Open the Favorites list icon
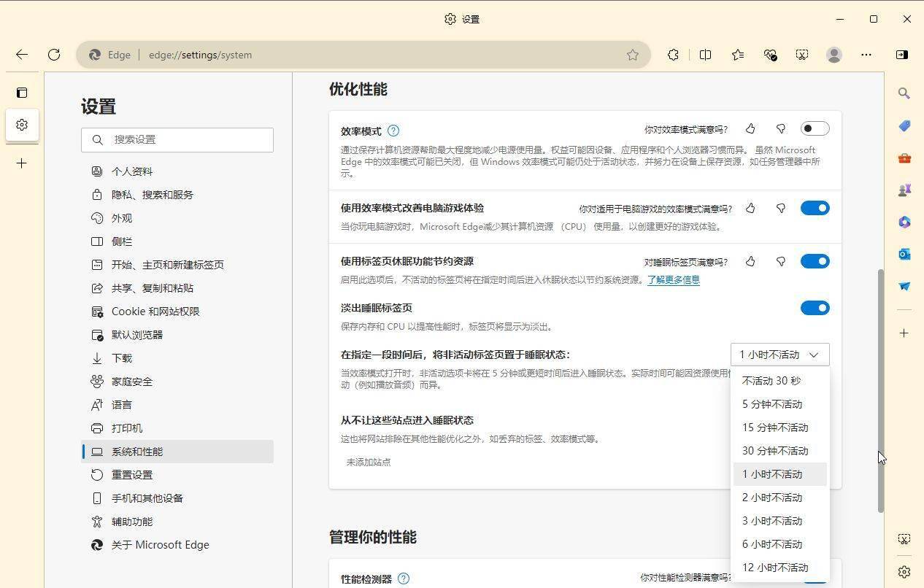This screenshot has height=588, width=924. pos(738,55)
